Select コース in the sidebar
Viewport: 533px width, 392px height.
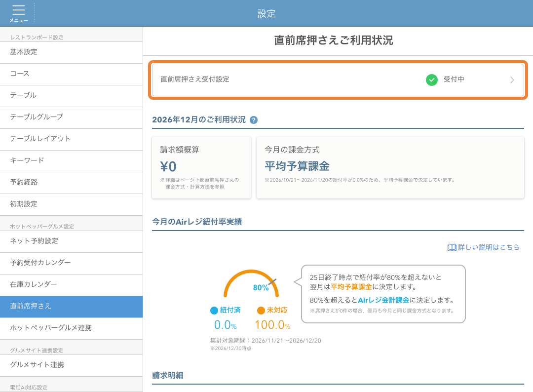click(72, 74)
